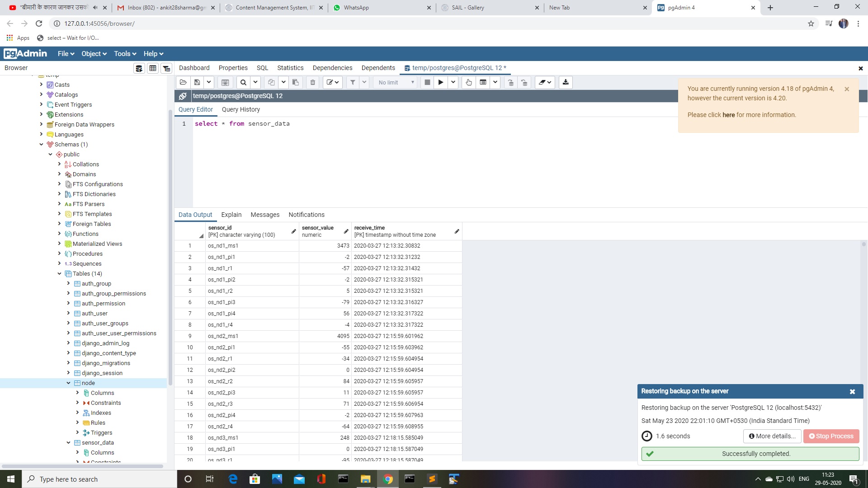The height and width of the screenshot is (488, 868).
Task: Click the View Data grid icon in Browser header
Action: (153, 68)
